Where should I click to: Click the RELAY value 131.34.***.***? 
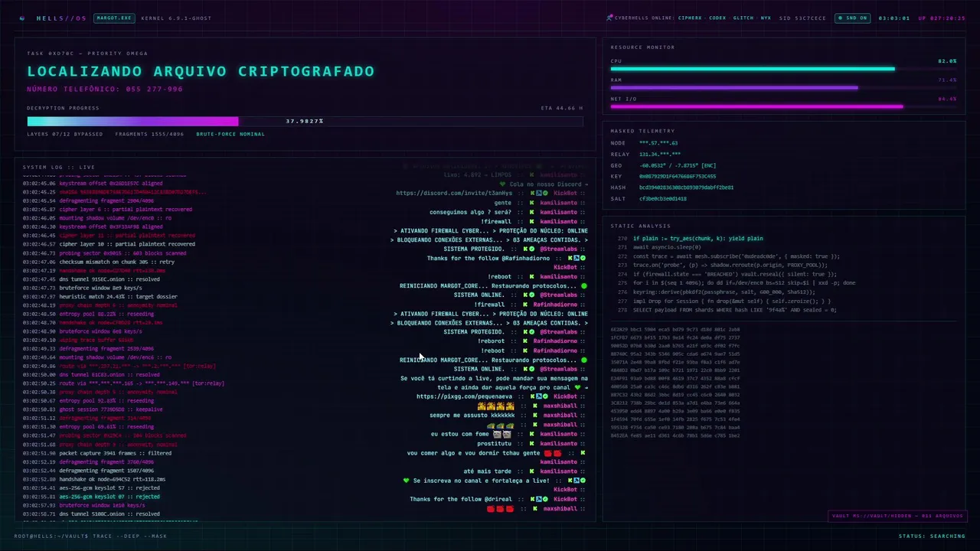coord(660,154)
